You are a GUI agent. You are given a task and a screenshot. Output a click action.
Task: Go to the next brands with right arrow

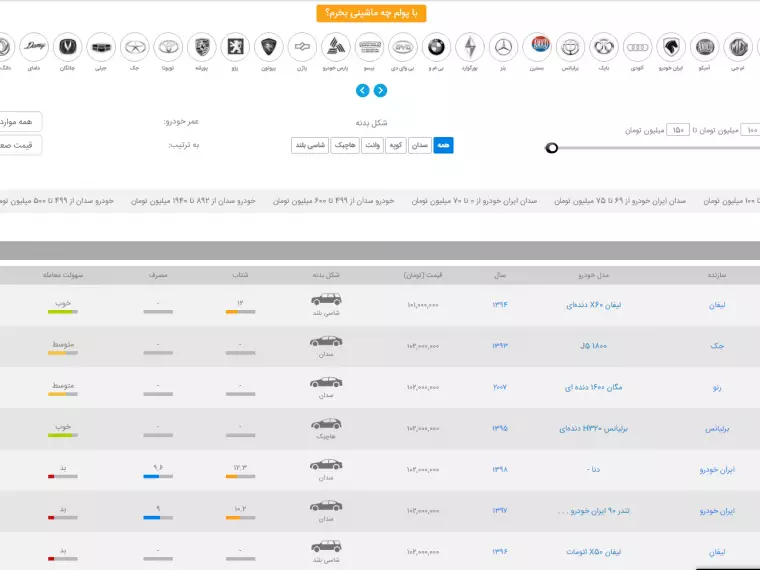pos(380,91)
